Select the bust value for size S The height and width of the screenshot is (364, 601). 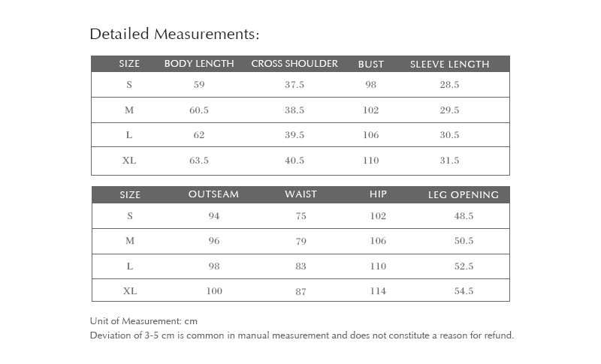coord(371,85)
